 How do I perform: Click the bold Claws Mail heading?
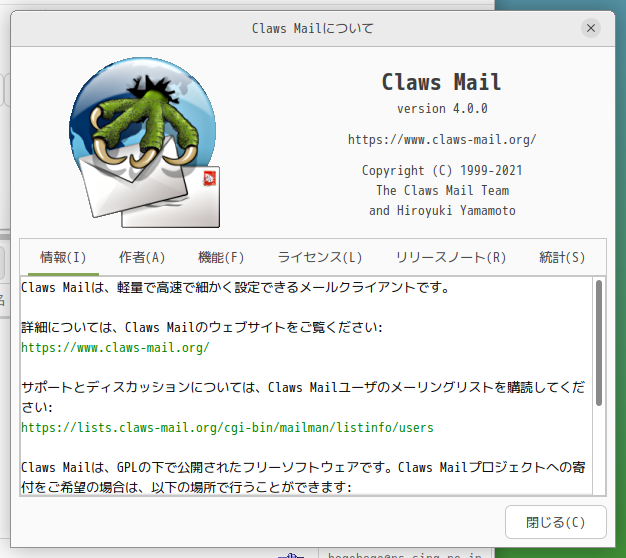441,82
